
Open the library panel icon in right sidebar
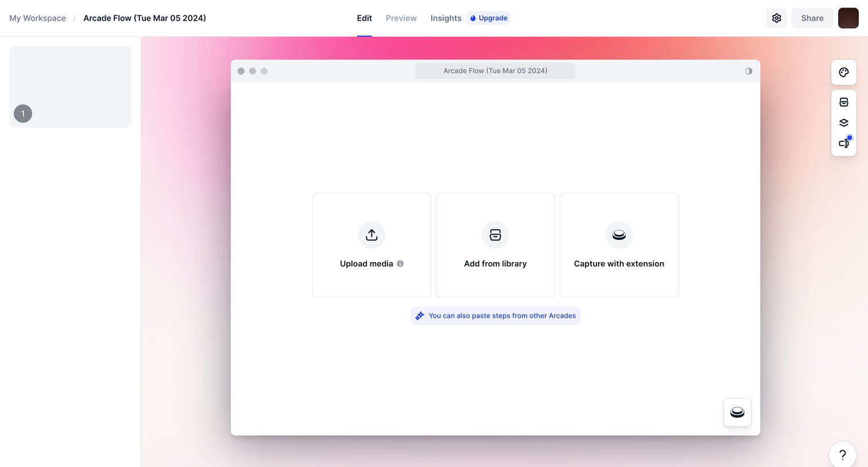pos(843,102)
